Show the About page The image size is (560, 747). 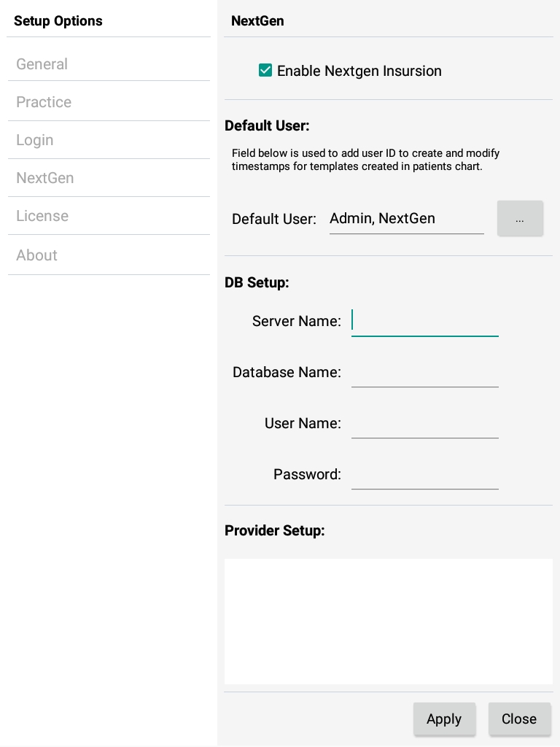point(36,255)
